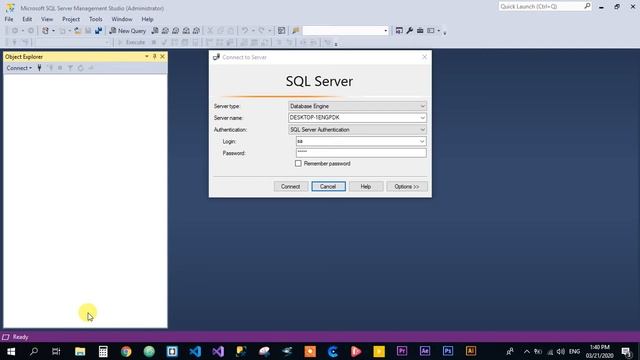
Task: Expand the Authentication dropdown
Action: point(422,129)
